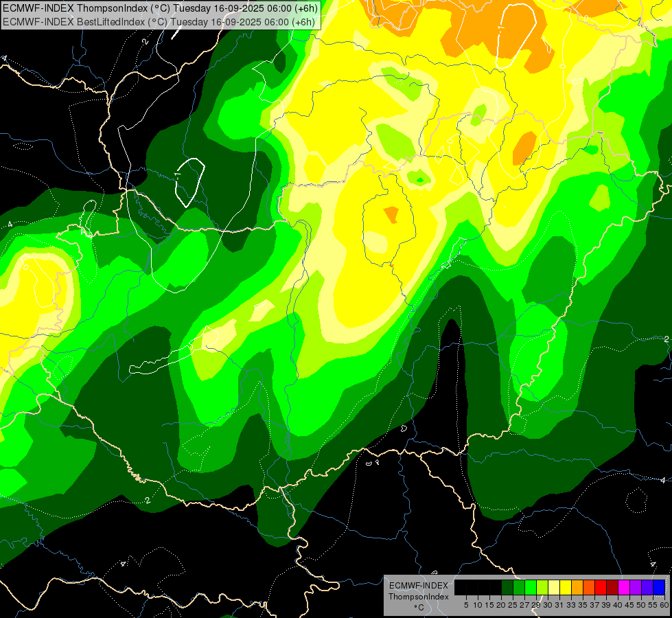Select the bright green 27–29 legend swatch
The image size is (672, 618).
pos(531,587)
